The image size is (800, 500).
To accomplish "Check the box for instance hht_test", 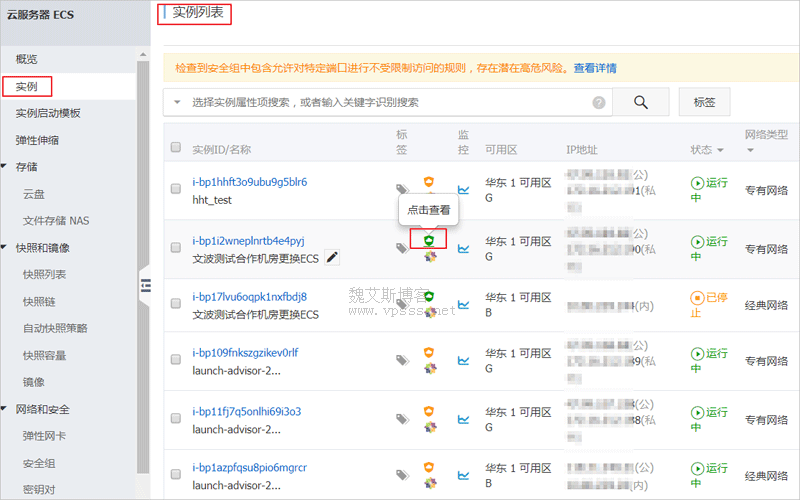I will pos(176,190).
